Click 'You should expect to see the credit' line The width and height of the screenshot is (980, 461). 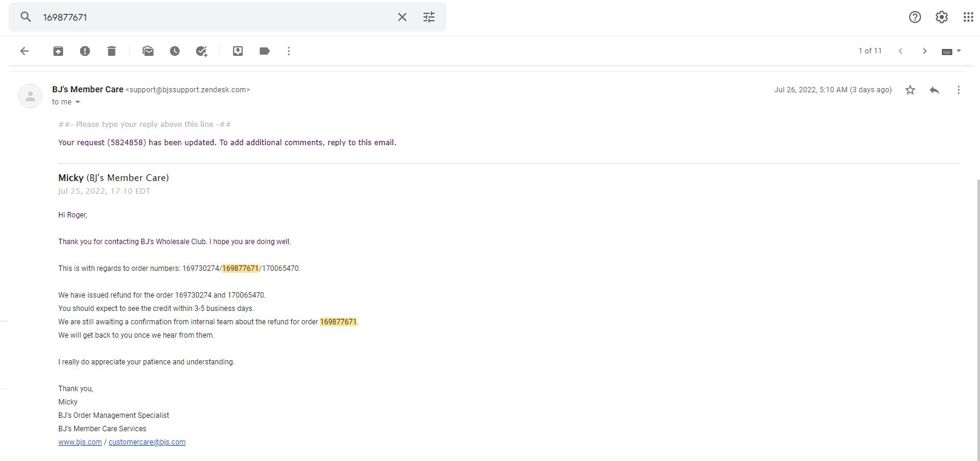(156, 309)
